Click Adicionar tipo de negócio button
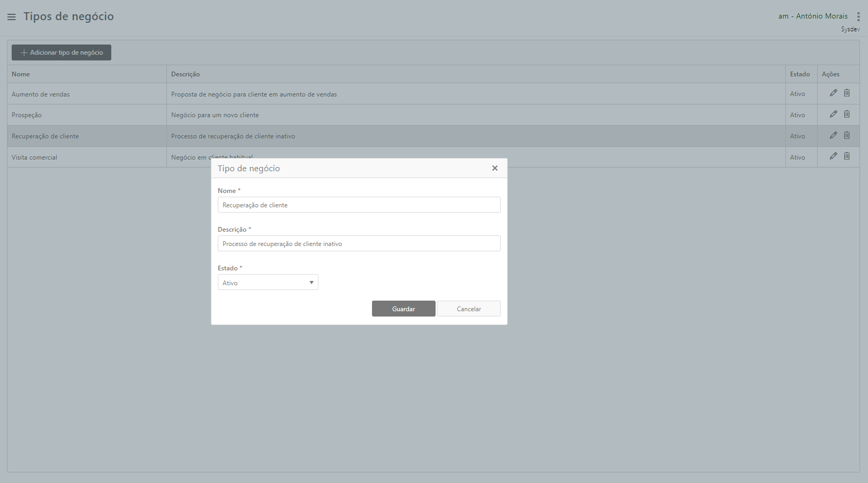 pos(61,52)
